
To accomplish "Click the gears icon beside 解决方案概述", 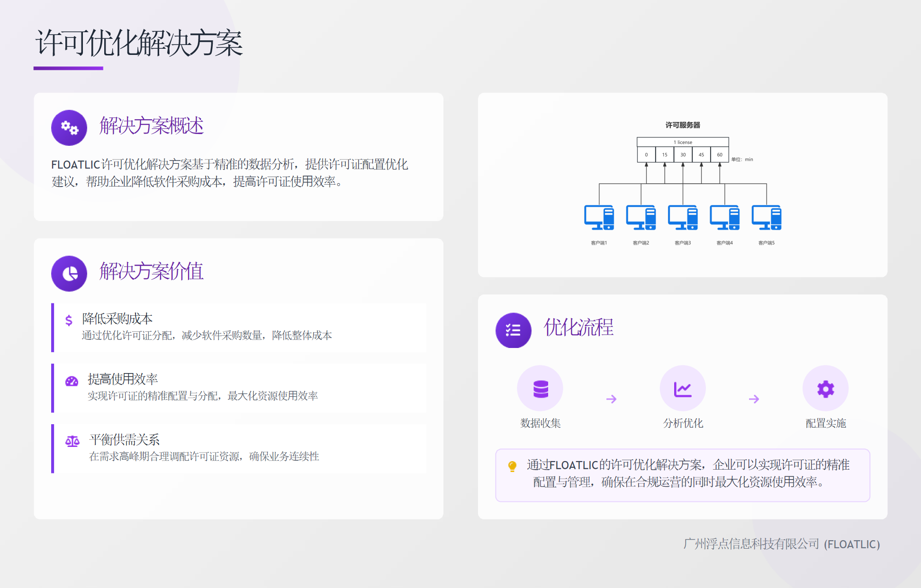I will pos(69,128).
